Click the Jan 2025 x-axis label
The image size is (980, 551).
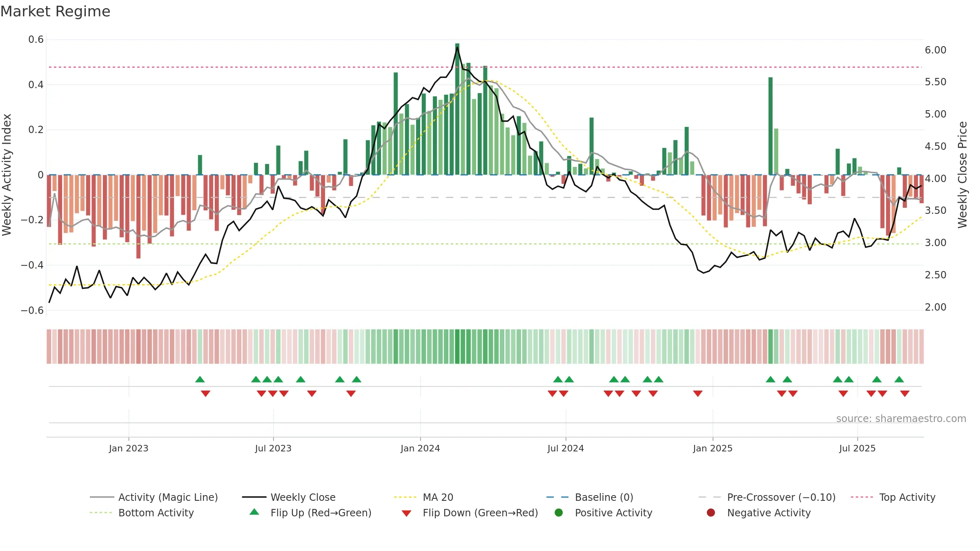pos(713,448)
